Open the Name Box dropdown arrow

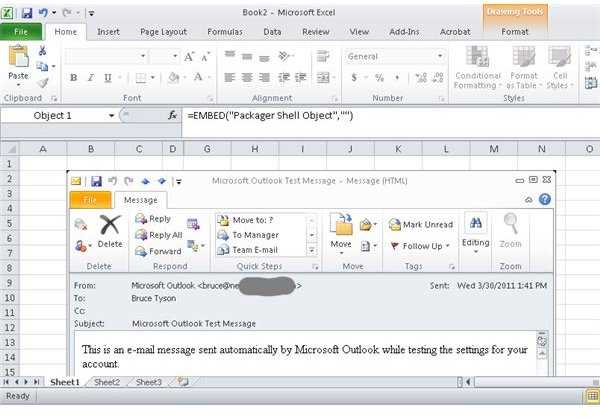(111, 116)
